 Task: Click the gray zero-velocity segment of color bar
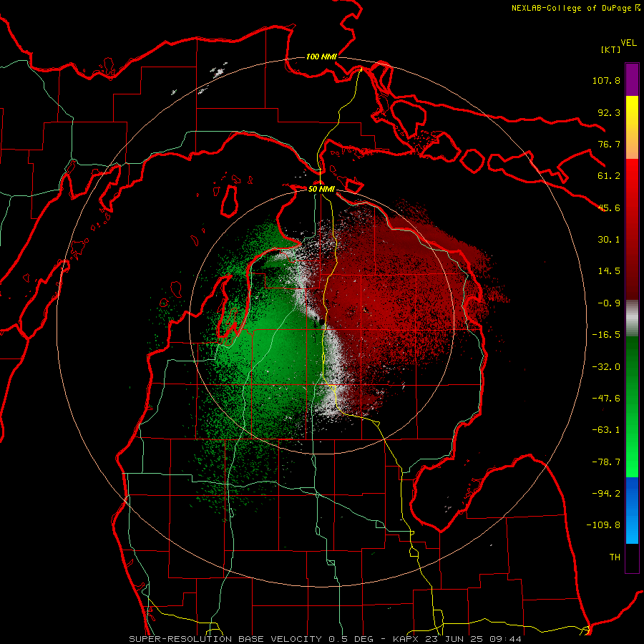(632, 318)
